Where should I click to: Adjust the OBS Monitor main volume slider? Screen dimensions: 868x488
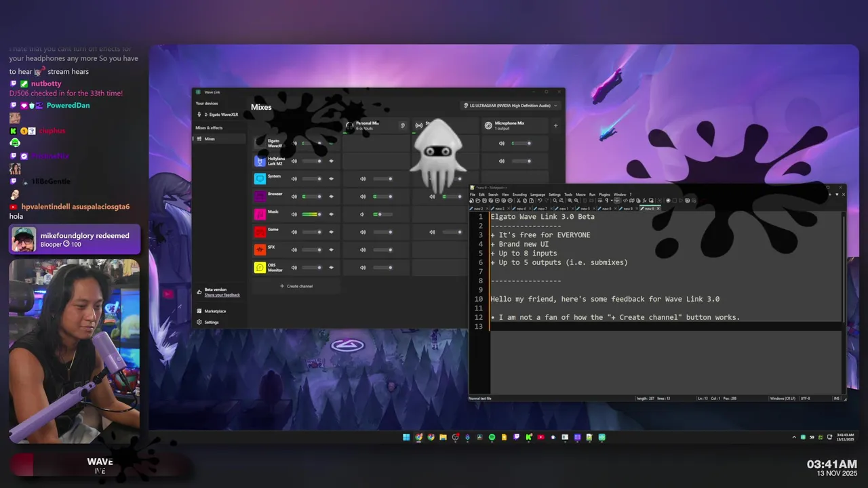[x=312, y=267]
